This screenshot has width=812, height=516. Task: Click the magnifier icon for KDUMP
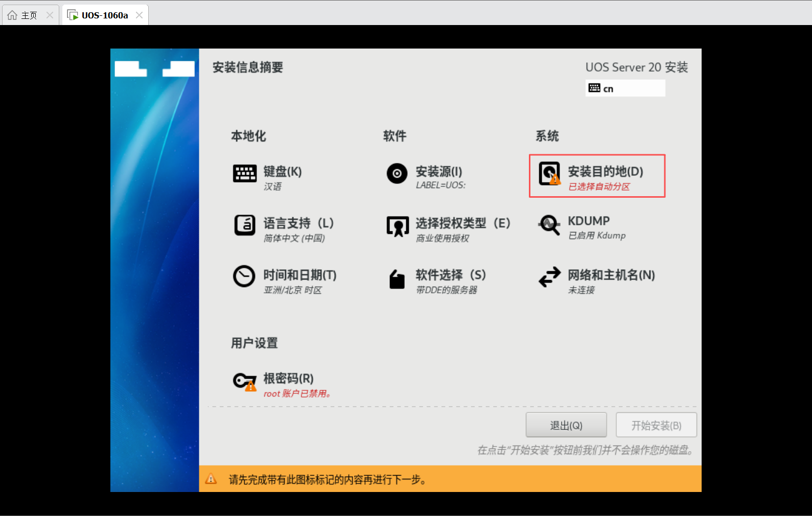(x=549, y=225)
